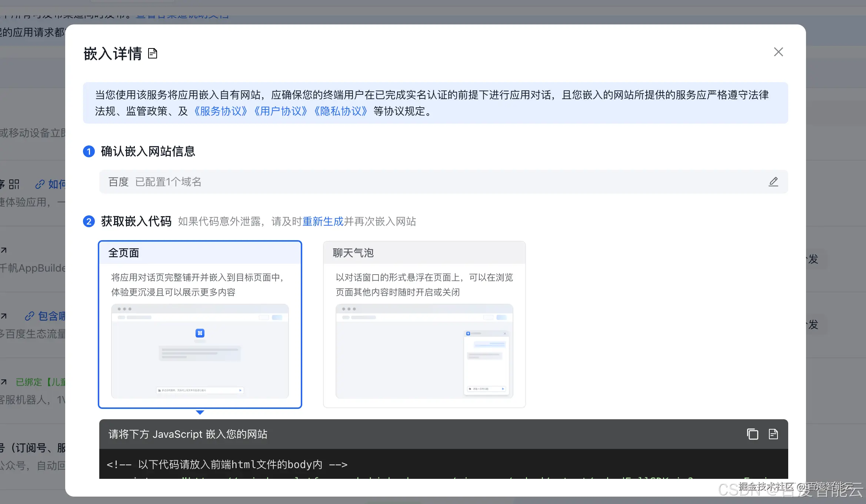The width and height of the screenshot is (866, 504).
Task: Open the code file icon in code header
Action: tap(773, 434)
